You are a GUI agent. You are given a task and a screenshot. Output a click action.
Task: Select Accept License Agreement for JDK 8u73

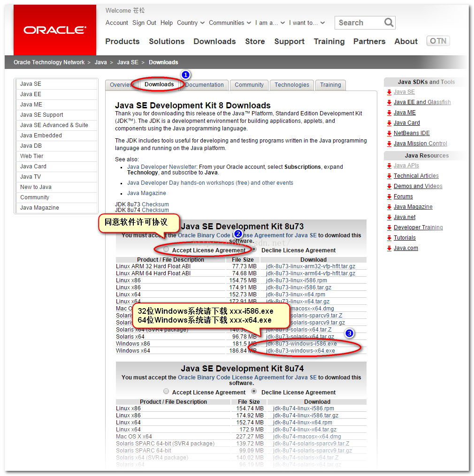[166, 249]
